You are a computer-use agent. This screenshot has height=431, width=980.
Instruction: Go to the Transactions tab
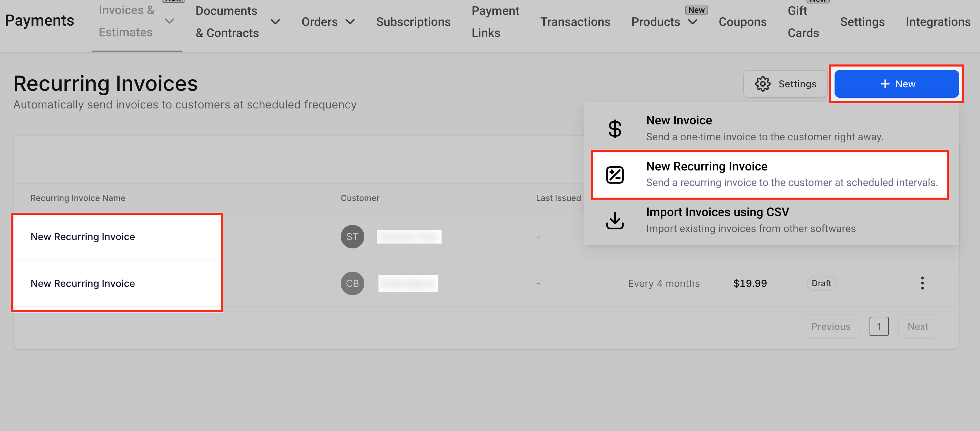coord(575,22)
